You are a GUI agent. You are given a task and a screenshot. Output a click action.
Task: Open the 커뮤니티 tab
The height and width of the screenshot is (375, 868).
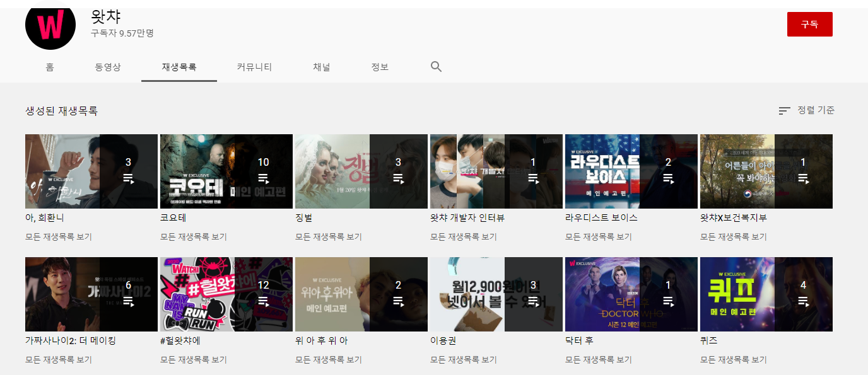tap(254, 67)
